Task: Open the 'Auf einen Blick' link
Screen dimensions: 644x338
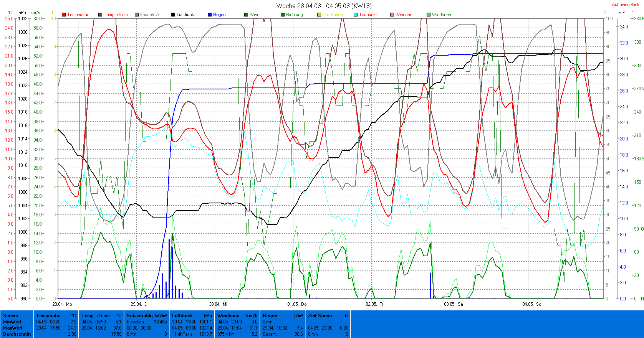Action: 625,5
